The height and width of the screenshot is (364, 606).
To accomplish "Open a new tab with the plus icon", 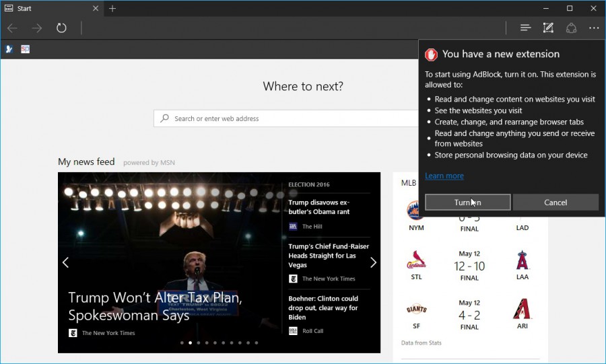I will pos(112,9).
